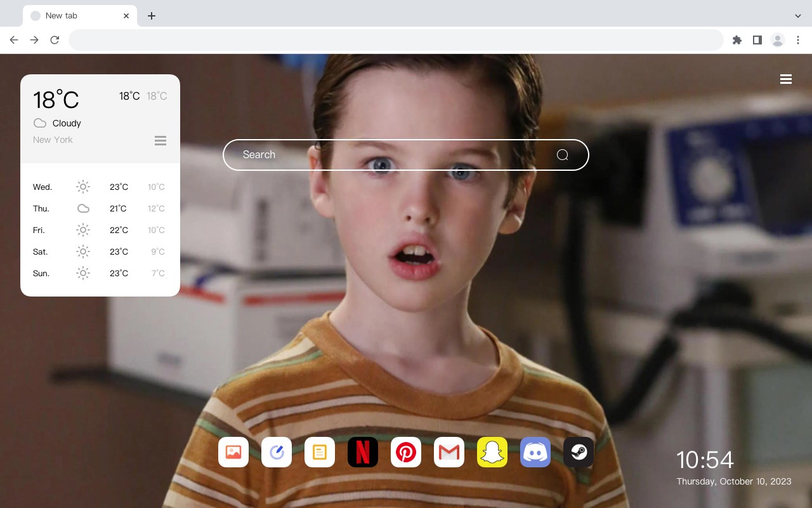Open a new tab with the plus button
This screenshot has width=812, height=508.
151,16
